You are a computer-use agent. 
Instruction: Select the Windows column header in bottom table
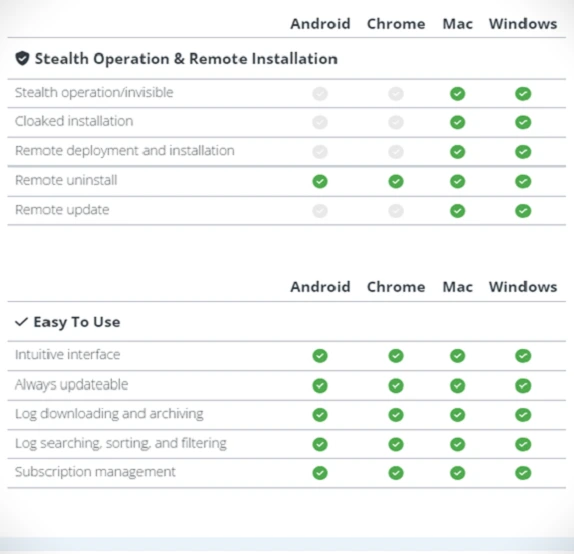(523, 287)
